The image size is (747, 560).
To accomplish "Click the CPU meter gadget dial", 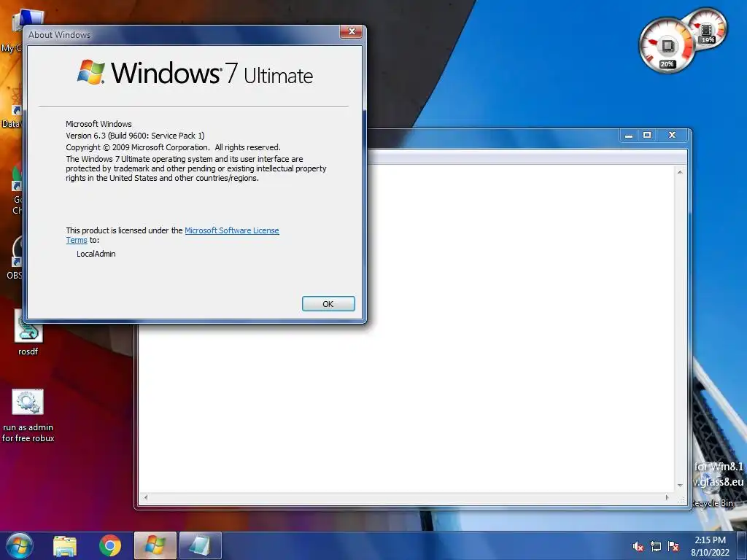I will point(667,46).
